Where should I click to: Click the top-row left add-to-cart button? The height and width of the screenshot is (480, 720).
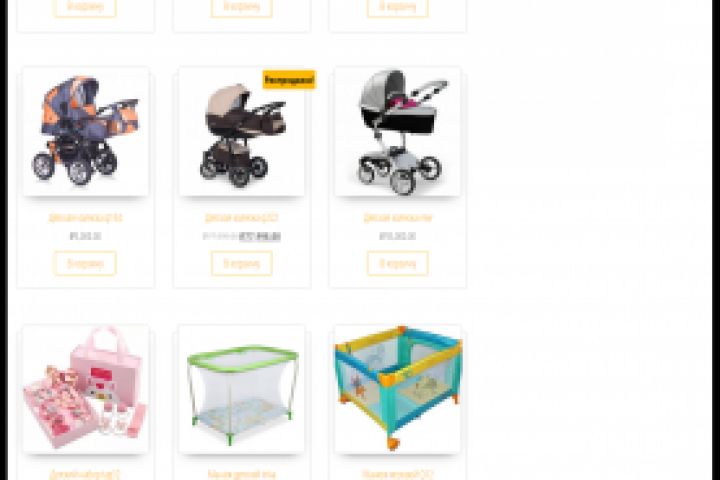click(85, 7)
